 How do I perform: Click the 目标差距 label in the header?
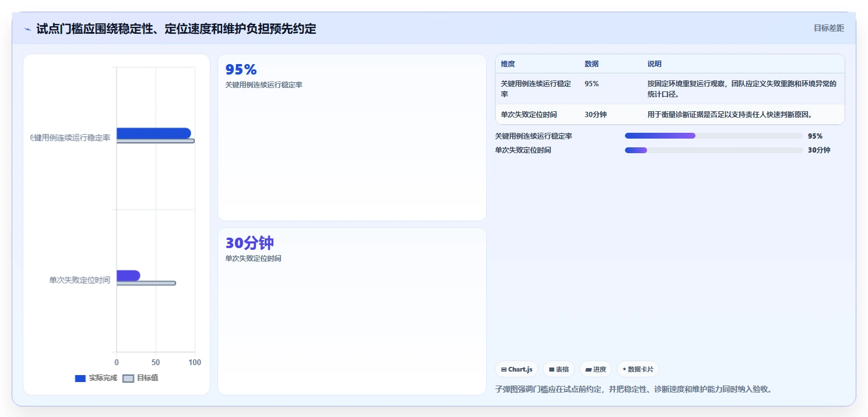(828, 28)
